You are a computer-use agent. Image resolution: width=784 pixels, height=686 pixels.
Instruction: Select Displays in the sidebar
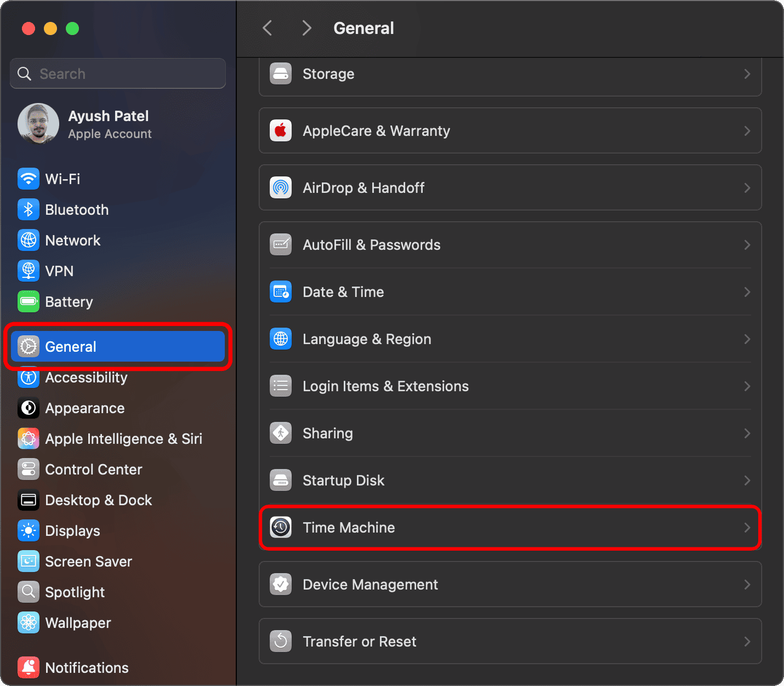click(72, 531)
